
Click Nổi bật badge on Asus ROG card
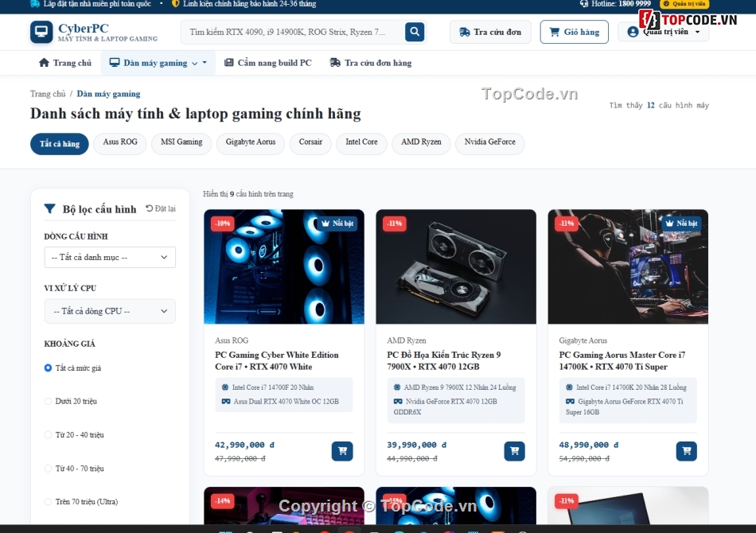click(337, 223)
